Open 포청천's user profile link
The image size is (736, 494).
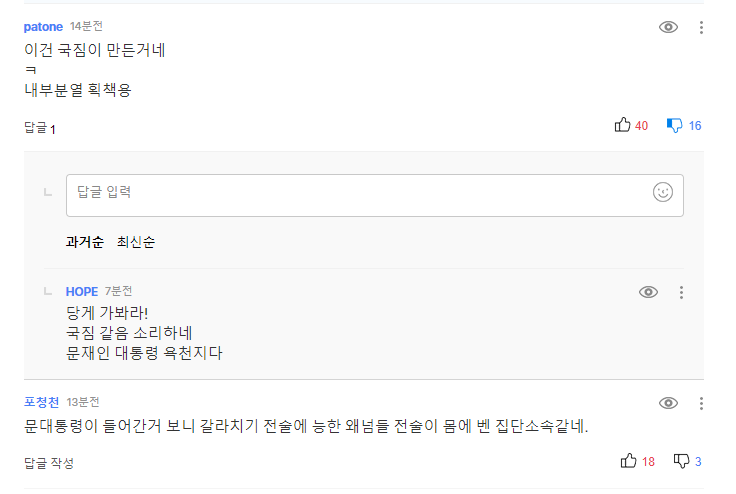[42, 402]
